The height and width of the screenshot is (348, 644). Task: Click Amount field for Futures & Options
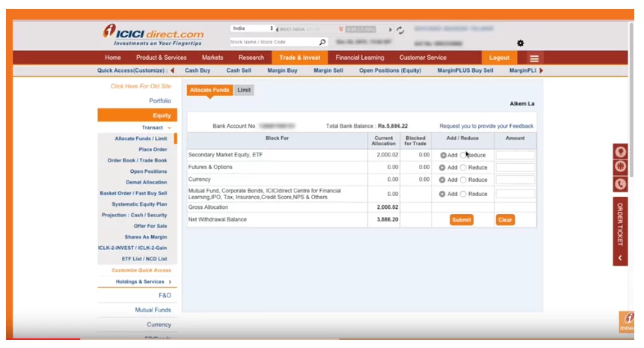point(515,167)
